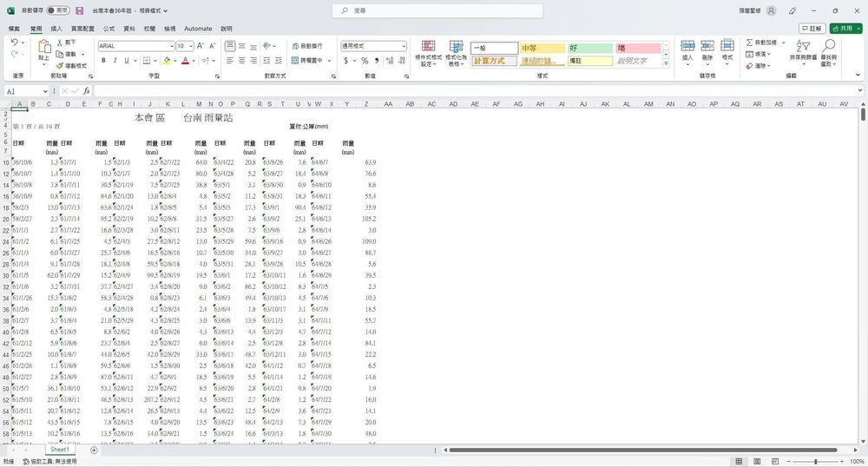Switch to the Automate ribbon tab
Image resolution: width=868 pixels, height=467 pixels.
pos(198,29)
